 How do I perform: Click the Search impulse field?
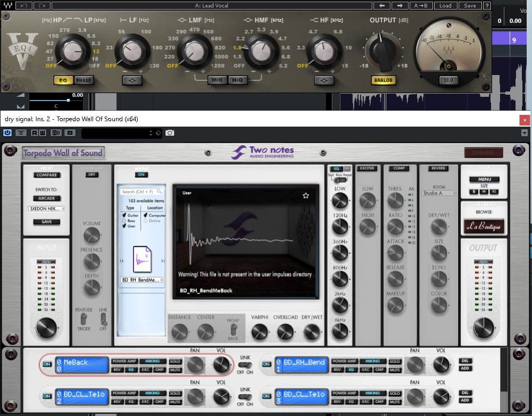coord(141,192)
